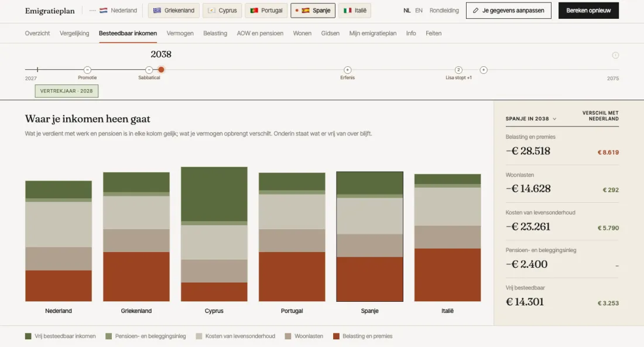Click the pencil icon in Je gegevens aanpassen
The image size is (644, 347).
tap(475, 11)
